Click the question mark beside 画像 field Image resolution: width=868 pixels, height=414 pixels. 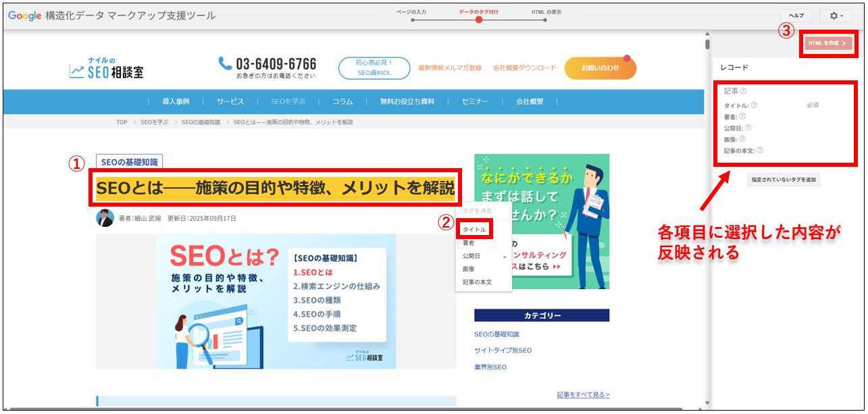742,138
